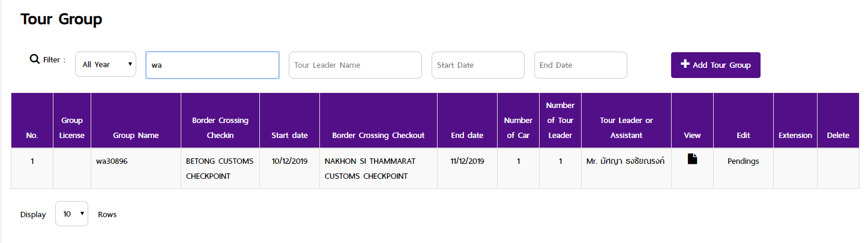Image resolution: width=868 pixels, height=243 pixels.
Task: Focus the group name filter field containing 'wa'
Action: tap(212, 65)
